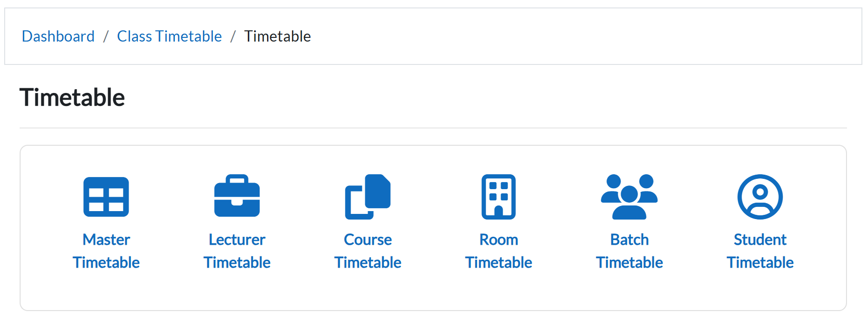Image resolution: width=868 pixels, height=326 pixels.
Task: Click the Course Timetable text label
Action: (x=368, y=251)
